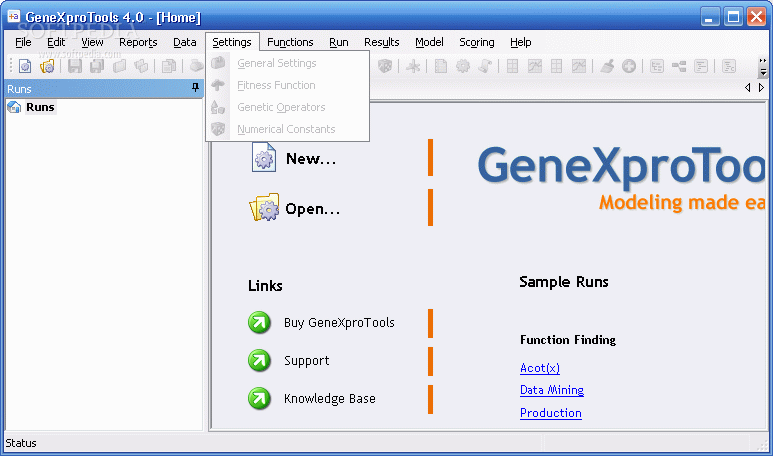
Task: Follow the Support link
Action: pyautogui.click(x=307, y=361)
